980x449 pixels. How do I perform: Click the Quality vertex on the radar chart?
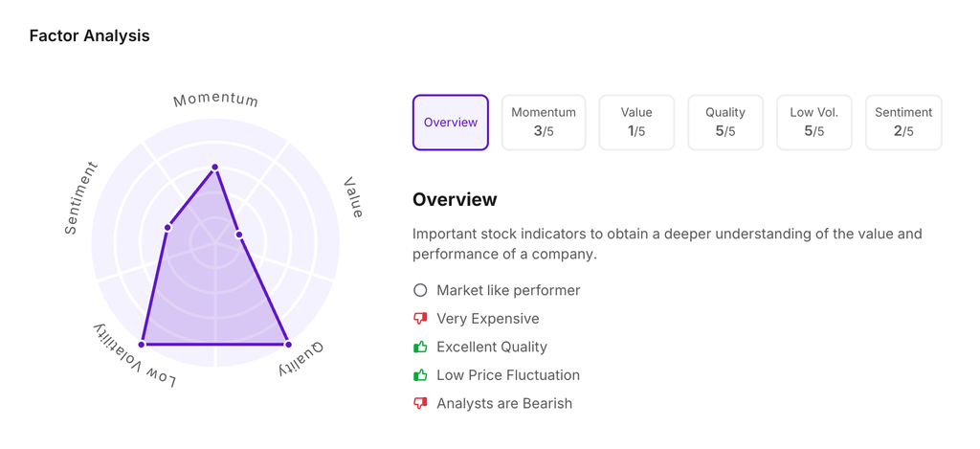click(288, 344)
